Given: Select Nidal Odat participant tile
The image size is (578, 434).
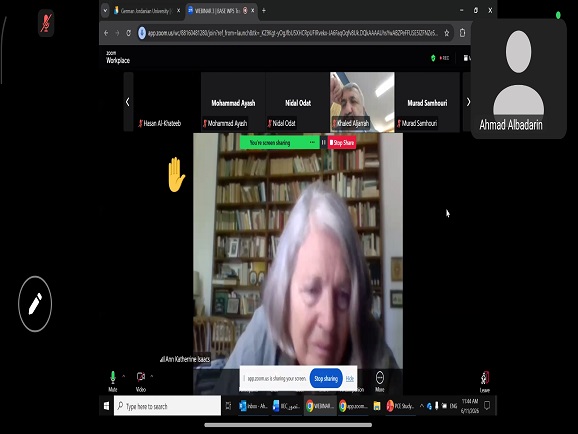Looking at the screenshot, I should 297,102.
